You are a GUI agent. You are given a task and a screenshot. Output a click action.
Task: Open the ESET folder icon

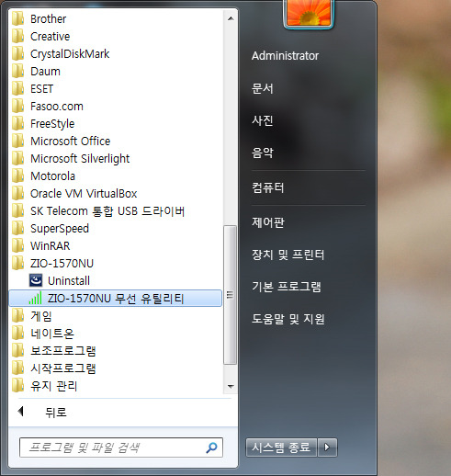pos(17,88)
